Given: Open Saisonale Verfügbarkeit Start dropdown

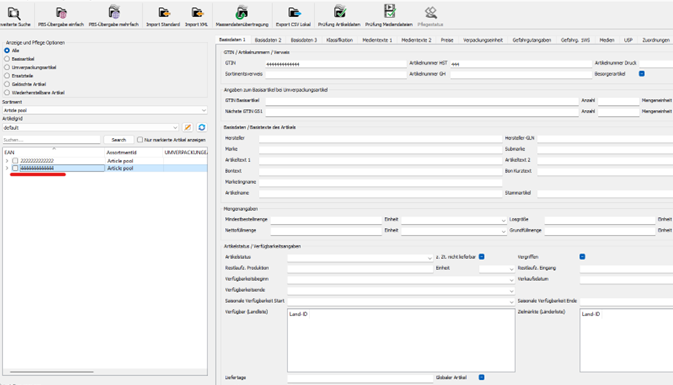Looking at the screenshot, I should pos(401,302).
